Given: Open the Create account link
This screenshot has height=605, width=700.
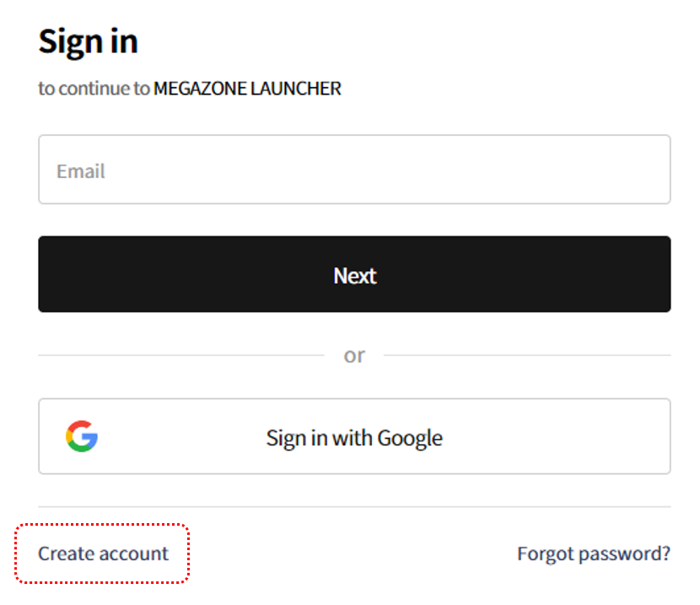Looking at the screenshot, I should click(103, 554).
